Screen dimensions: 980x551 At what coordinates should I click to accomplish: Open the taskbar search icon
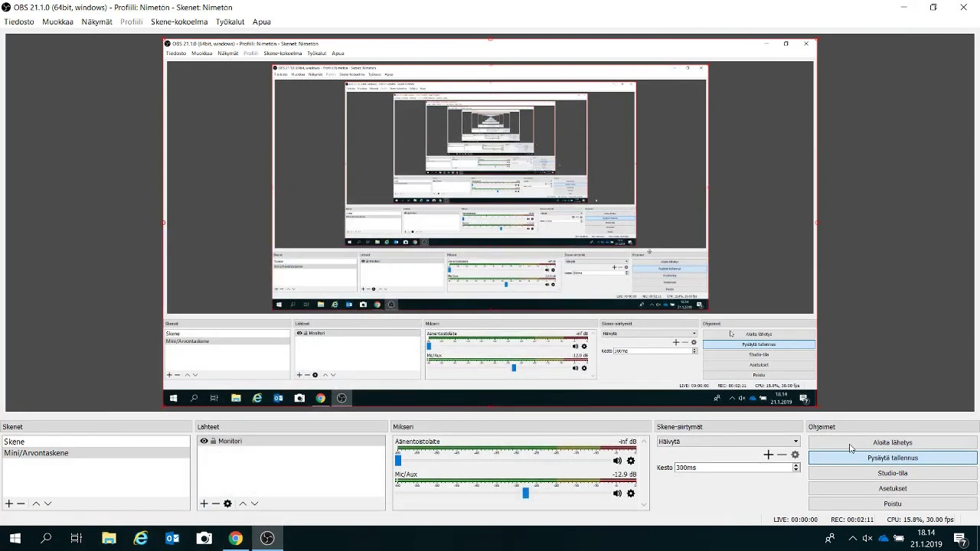[46, 538]
